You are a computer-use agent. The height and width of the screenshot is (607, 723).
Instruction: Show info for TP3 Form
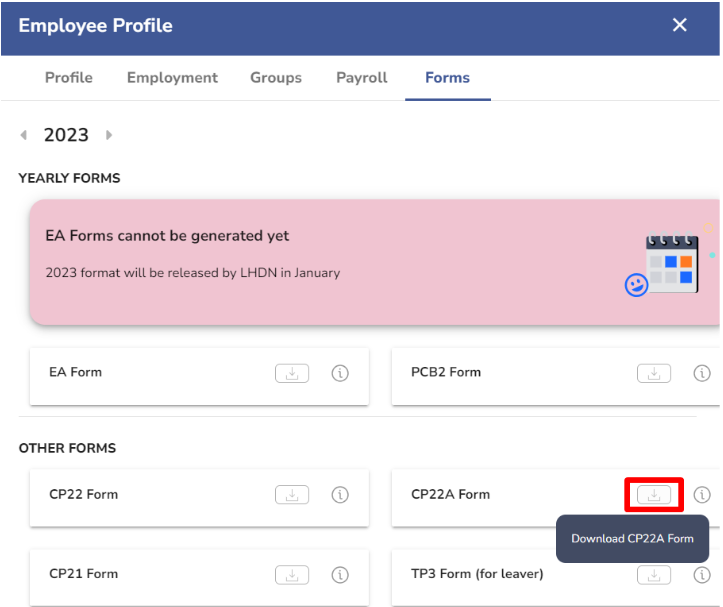702,575
